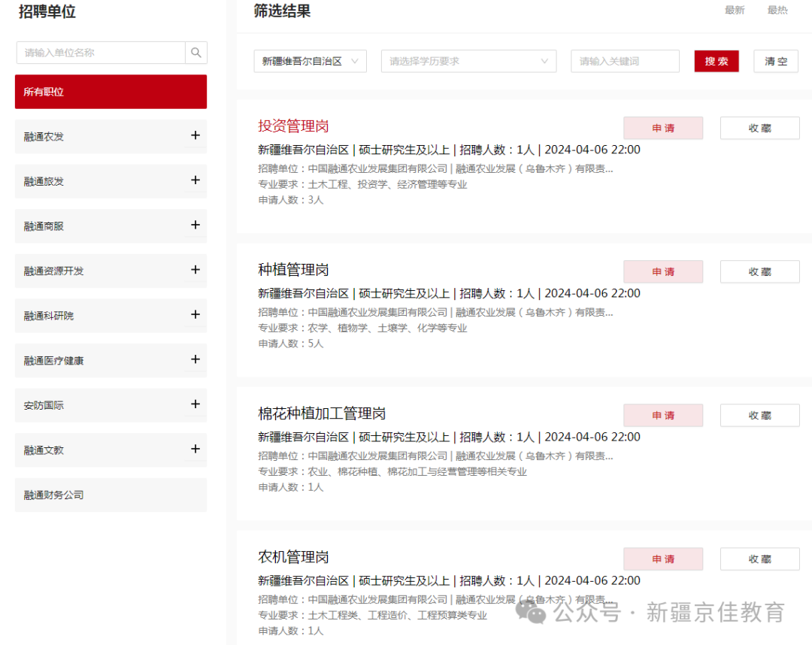Click 专业要求：土木工程、投资学、经济管理等专业 text
The width and height of the screenshot is (812, 645).
click(x=362, y=184)
